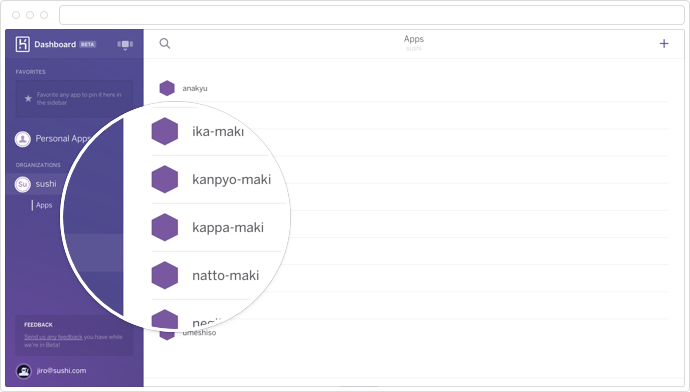Select Personal Apps in sidebar
The height and width of the screenshot is (392, 690).
53,139
